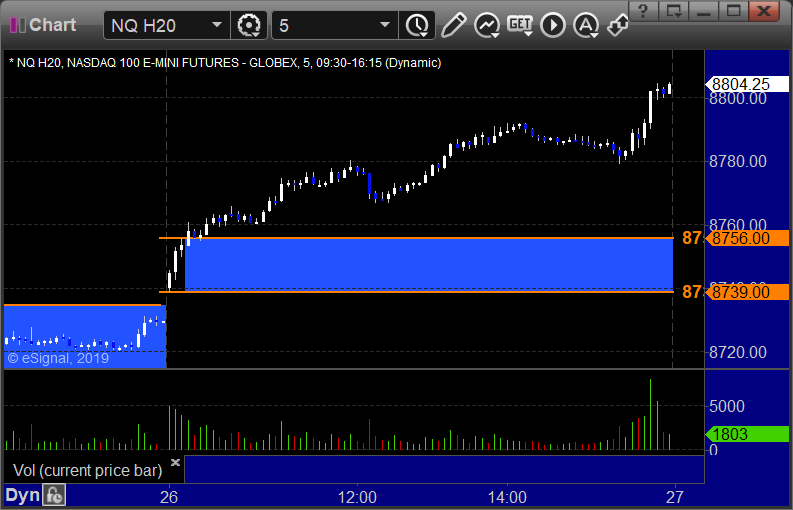Click the 14:00 time axis label
The height and width of the screenshot is (510, 793).
click(507, 497)
